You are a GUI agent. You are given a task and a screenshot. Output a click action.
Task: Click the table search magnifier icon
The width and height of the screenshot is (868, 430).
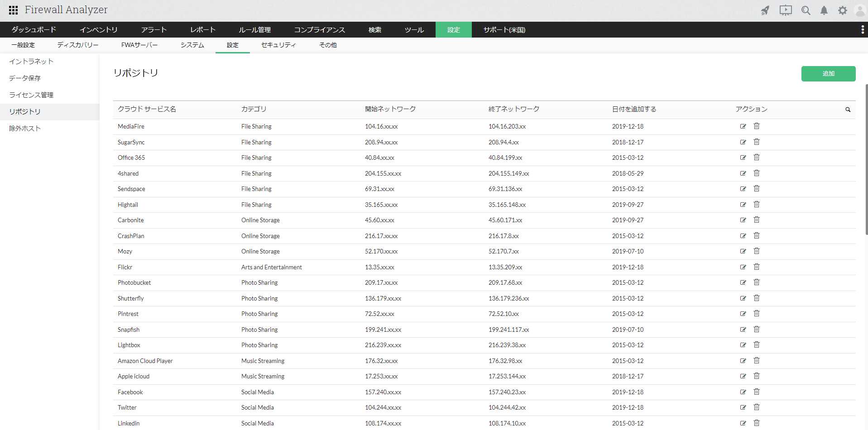pos(848,110)
